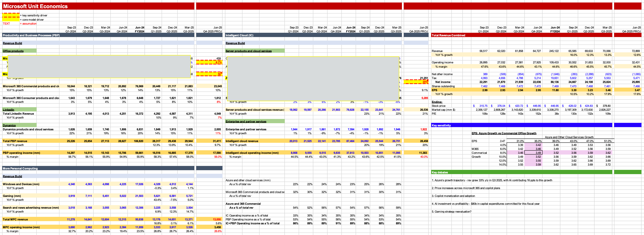Click the Key debates green header
Viewport: 644px width, 235px height.
440,172
